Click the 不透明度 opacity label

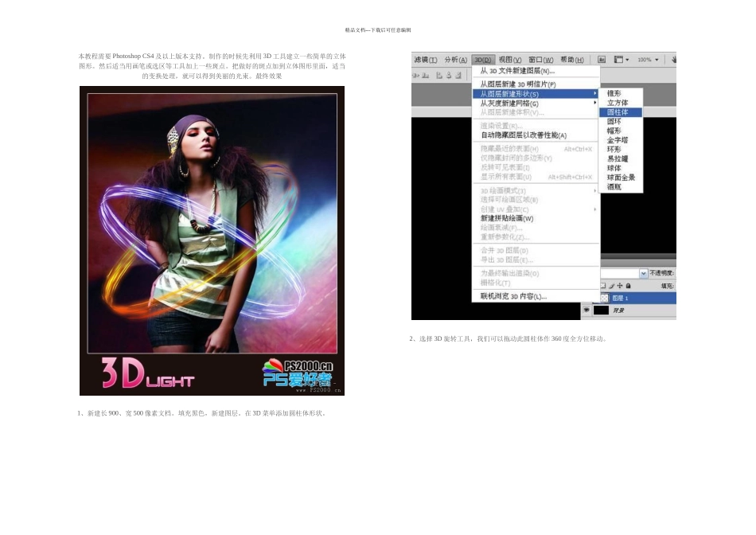pyautogui.click(x=661, y=273)
